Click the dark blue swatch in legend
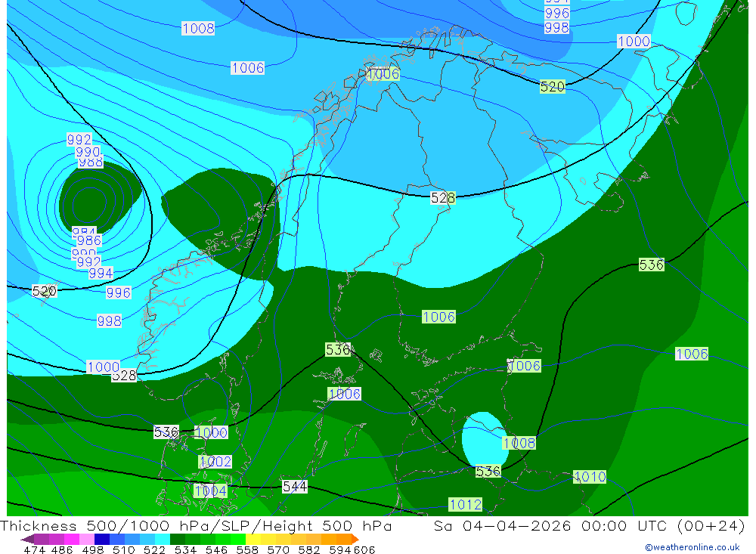The width and height of the screenshot is (756, 554). pyautogui.click(x=102, y=539)
